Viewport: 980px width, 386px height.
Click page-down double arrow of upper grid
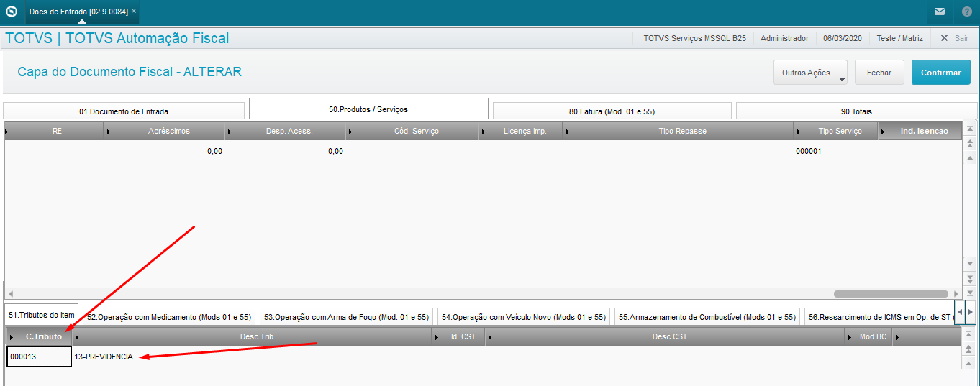pos(970,278)
